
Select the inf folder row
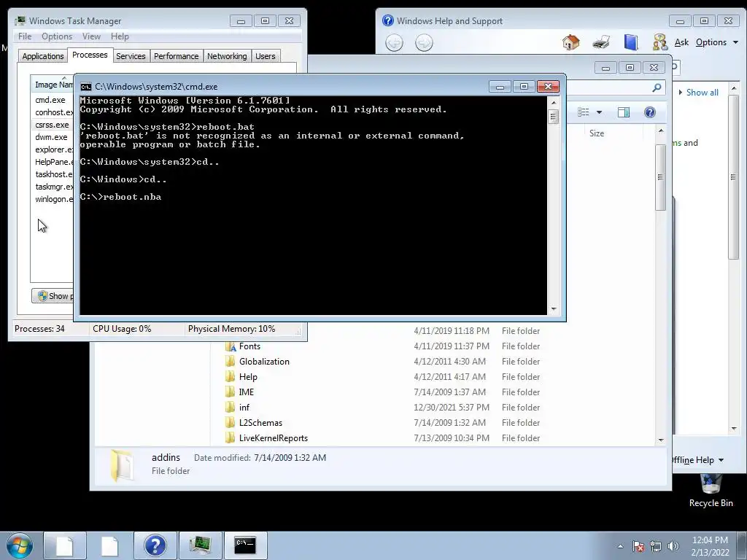382,407
